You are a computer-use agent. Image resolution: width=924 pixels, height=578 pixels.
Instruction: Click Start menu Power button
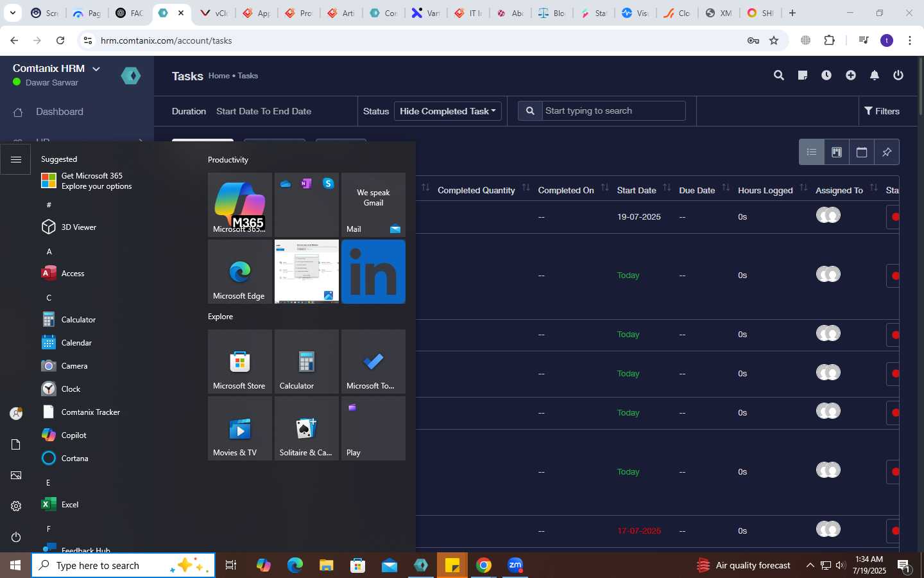click(16, 537)
